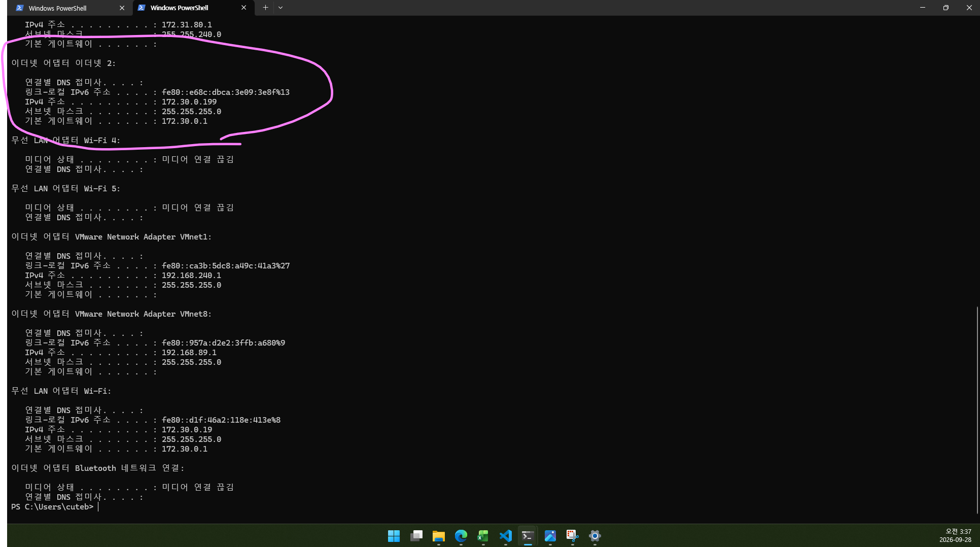
Task: Click the VMware Network Adapter VMnet1 heading
Action: (111, 237)
